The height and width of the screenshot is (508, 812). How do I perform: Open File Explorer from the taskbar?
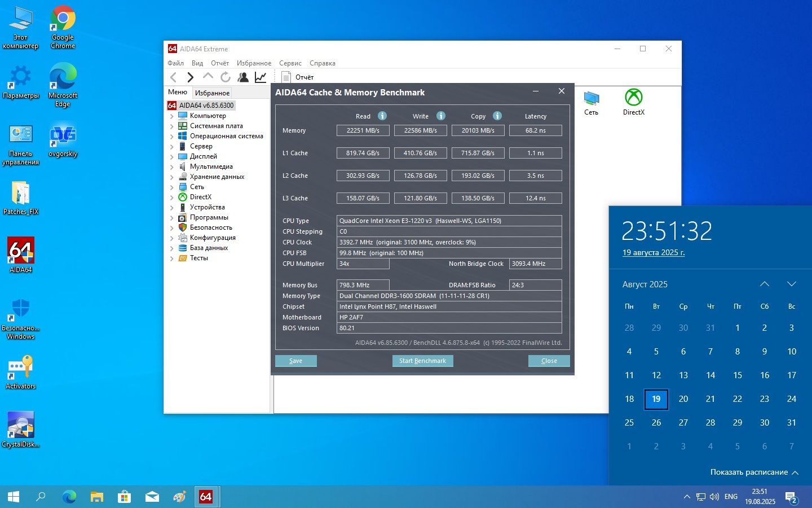[x=97, y=497]
